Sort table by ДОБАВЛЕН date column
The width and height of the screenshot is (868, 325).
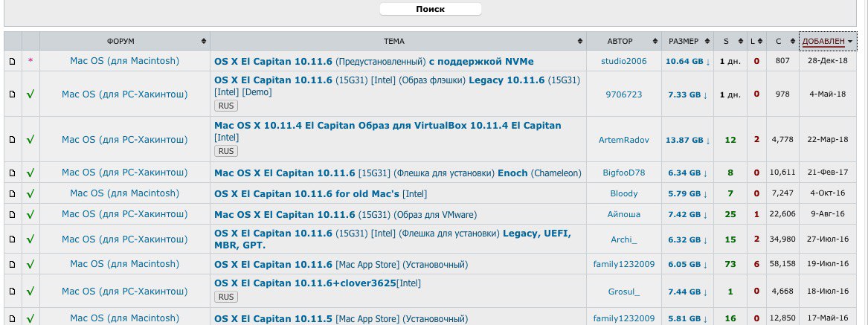coord(828,41)
